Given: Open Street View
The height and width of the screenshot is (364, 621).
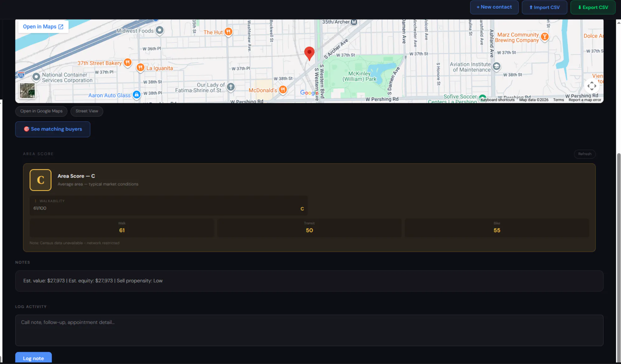Looking at the screenshot, I should point(87,111).
